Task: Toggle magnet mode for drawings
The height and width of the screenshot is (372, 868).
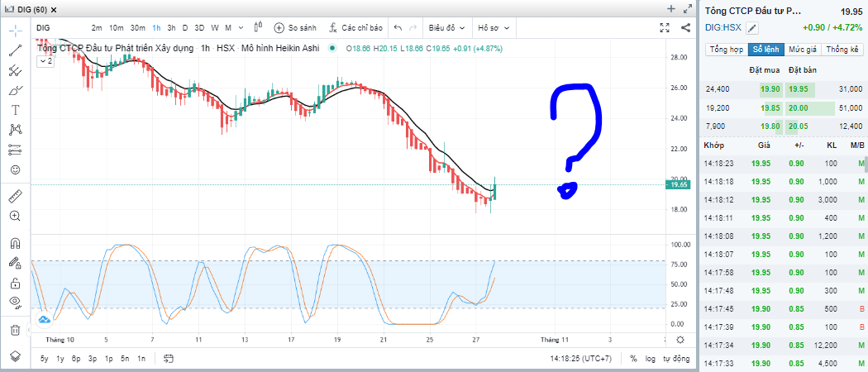Action: point(16,243)
